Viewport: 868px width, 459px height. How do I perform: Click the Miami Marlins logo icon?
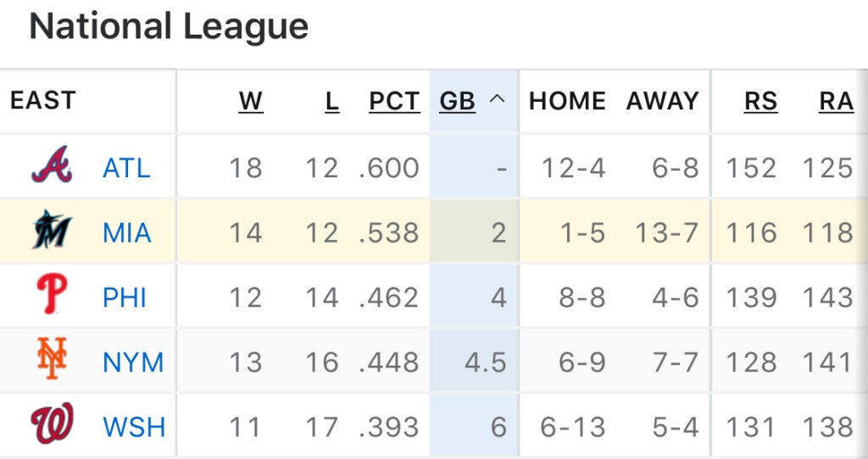[51, 231]
